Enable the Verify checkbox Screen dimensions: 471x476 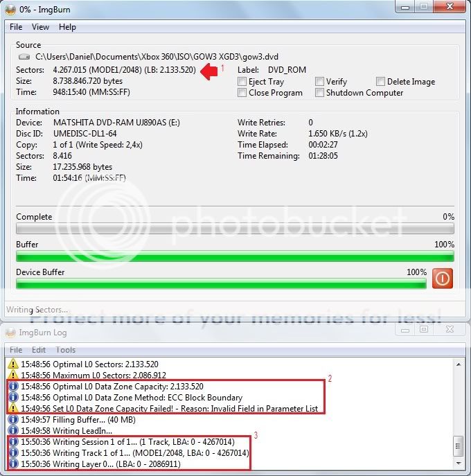[319, 81]
